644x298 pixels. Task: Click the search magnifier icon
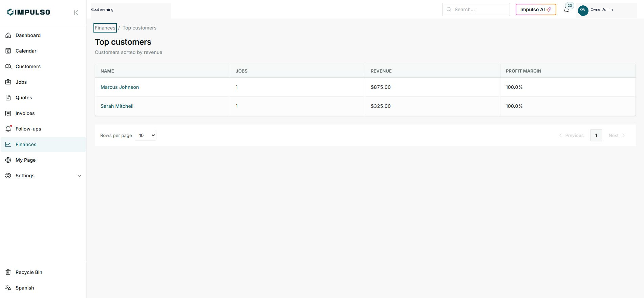[449, 9]
